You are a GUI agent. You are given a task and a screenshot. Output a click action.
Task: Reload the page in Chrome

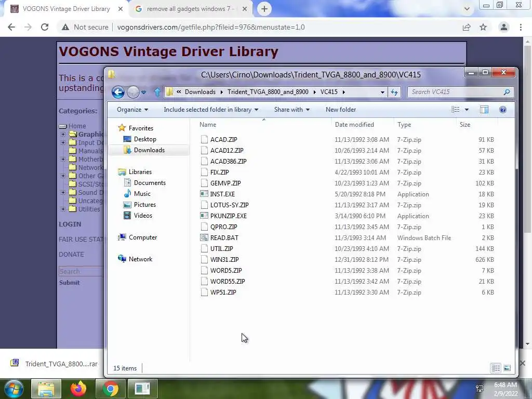pyautogui.click(x=45, y=27)
